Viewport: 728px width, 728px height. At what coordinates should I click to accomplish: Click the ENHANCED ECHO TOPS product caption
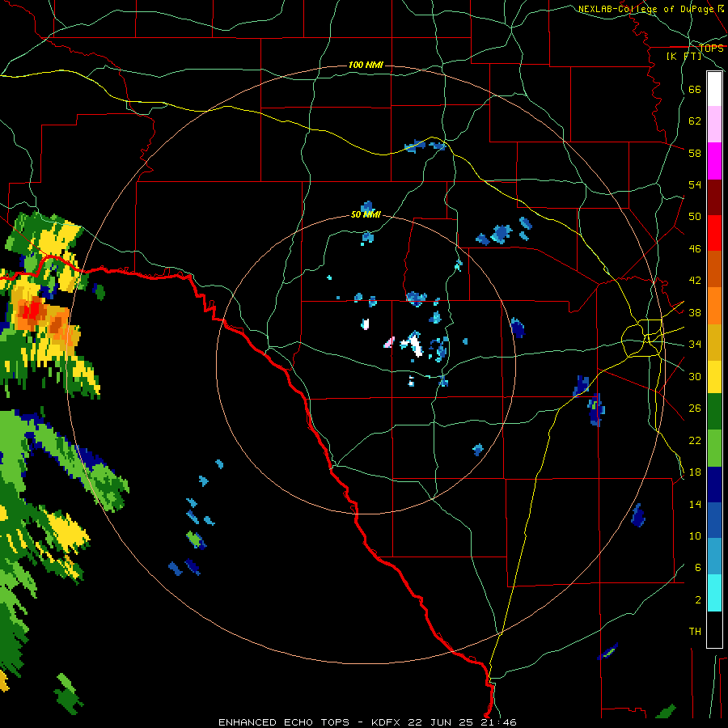(284, 722)
